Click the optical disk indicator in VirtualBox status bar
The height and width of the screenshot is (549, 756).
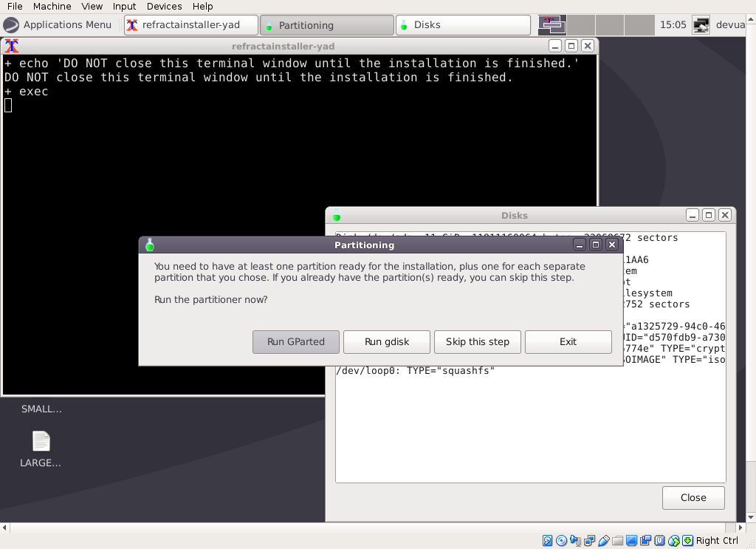[x=561, y=541]
